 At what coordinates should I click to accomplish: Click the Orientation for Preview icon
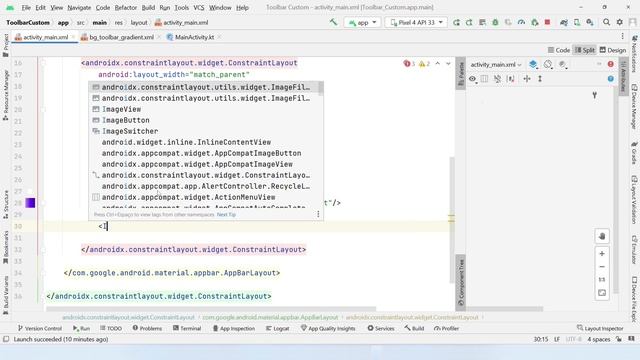click(548, 64)
